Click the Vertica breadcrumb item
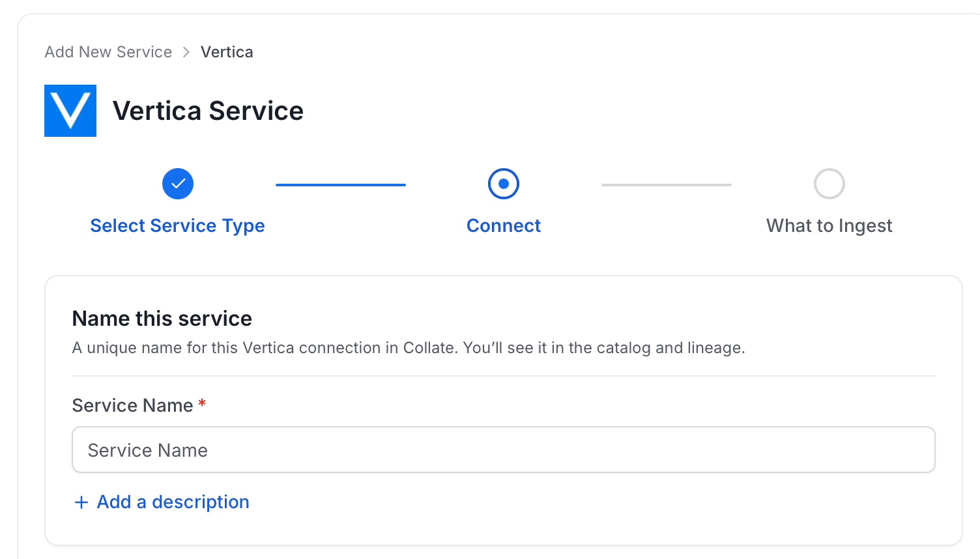980x559 pixels. click(x=227, y=52)
